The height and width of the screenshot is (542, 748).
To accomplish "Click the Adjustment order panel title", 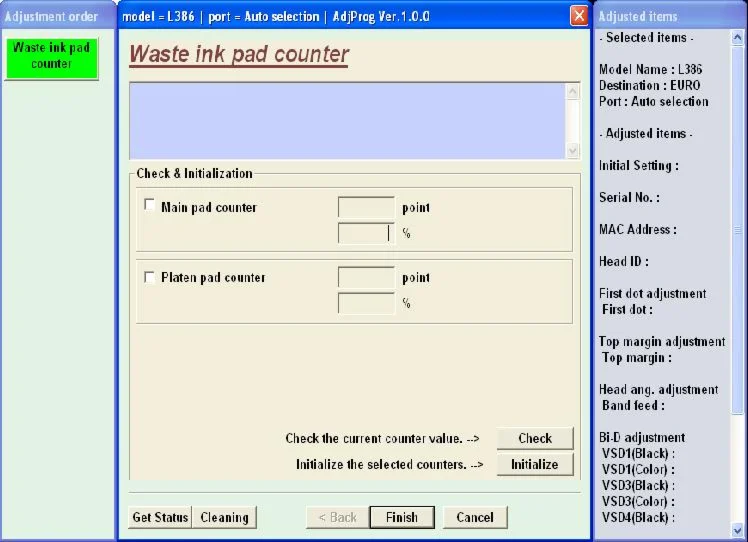I will (51, 17).
